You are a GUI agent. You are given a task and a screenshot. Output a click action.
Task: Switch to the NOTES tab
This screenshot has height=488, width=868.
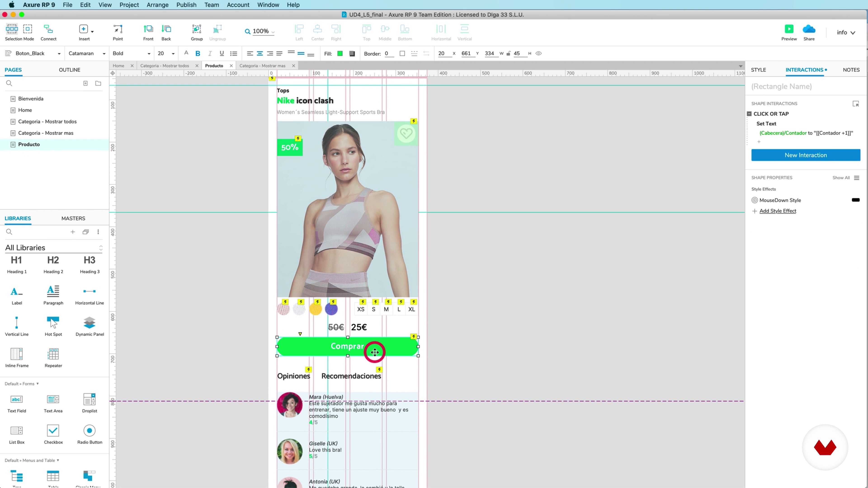(851, 70)
